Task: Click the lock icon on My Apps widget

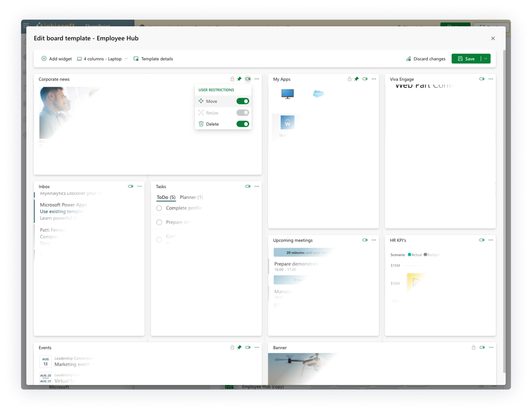Action: [x=349, y=79]
